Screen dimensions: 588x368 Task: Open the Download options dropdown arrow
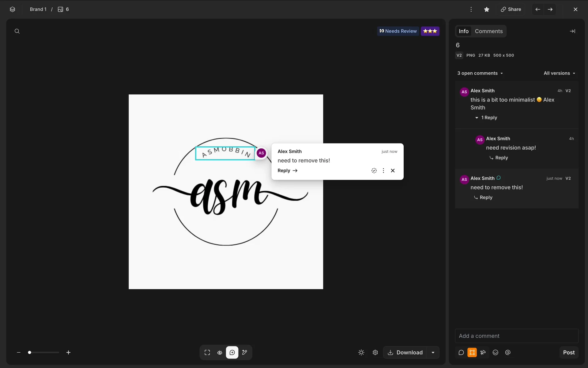(x=433, y=352)
